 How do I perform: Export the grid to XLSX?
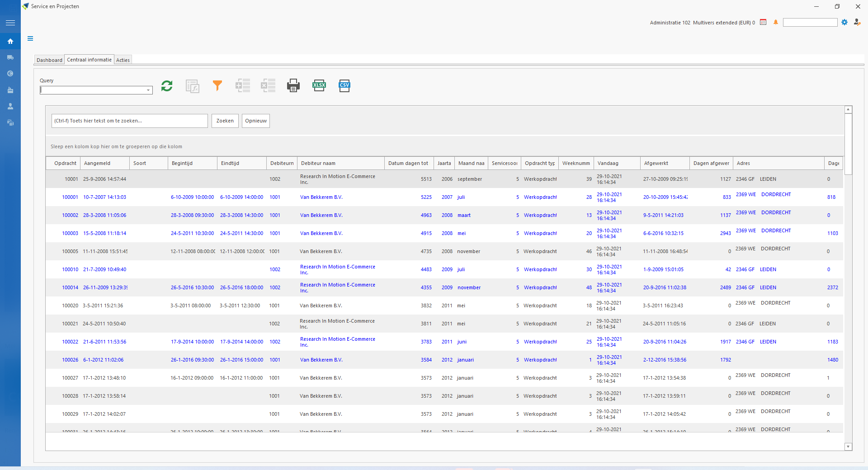(319, 85)
